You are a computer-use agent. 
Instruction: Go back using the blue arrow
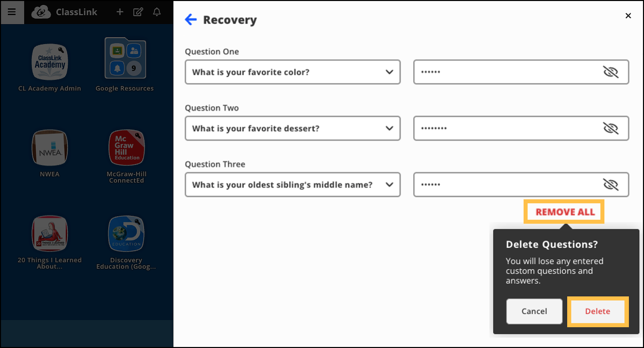point(191,19)
